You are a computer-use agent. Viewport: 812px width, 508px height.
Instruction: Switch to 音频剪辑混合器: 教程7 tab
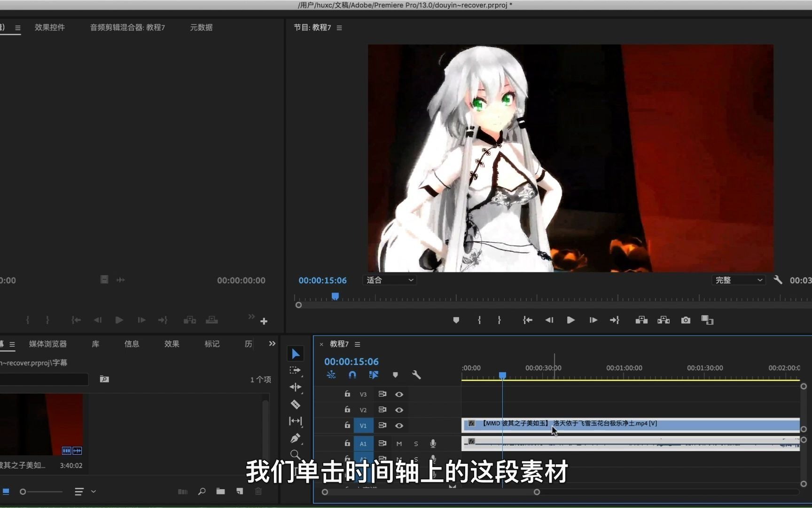[x=127, y=27]
